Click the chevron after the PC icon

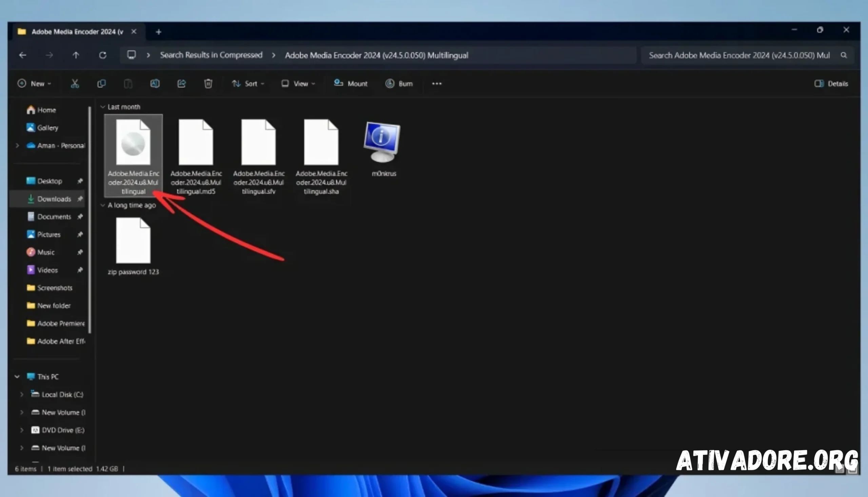coord(148,55)
